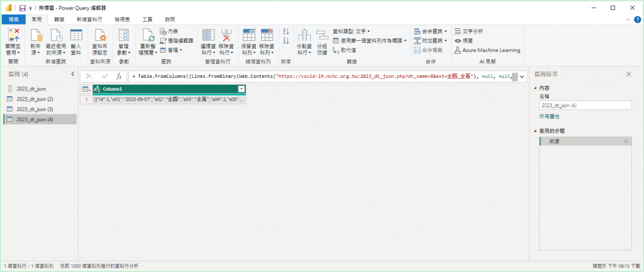
Task: Sort descending with the Z-A icon
Action: pyautogui.click(x=286, y=41)
